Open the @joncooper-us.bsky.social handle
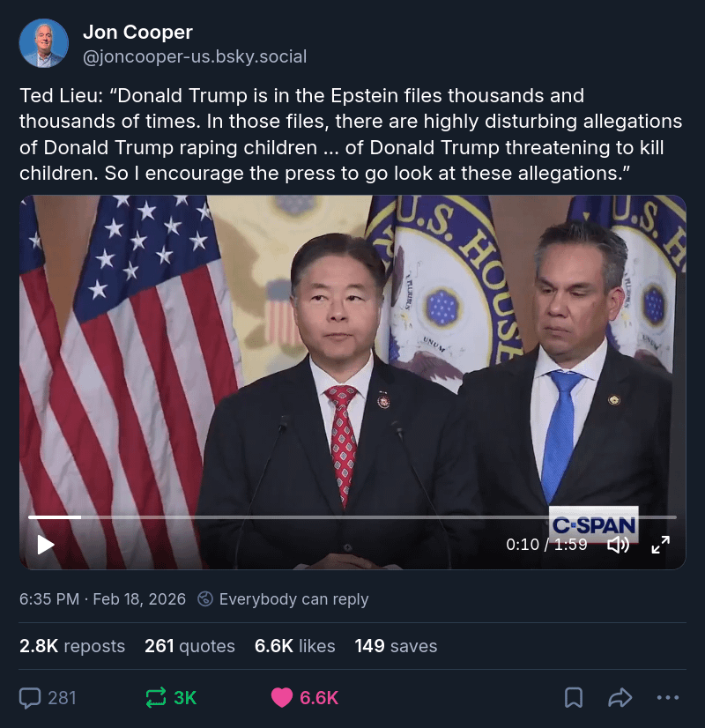Viewport: 705px width, 728px height. [195, 56]
